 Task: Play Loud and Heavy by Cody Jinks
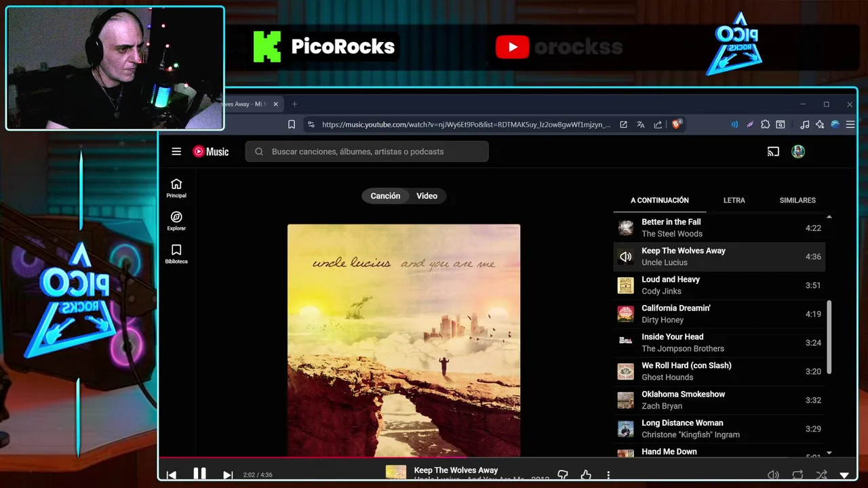click(x=719, y=285)
